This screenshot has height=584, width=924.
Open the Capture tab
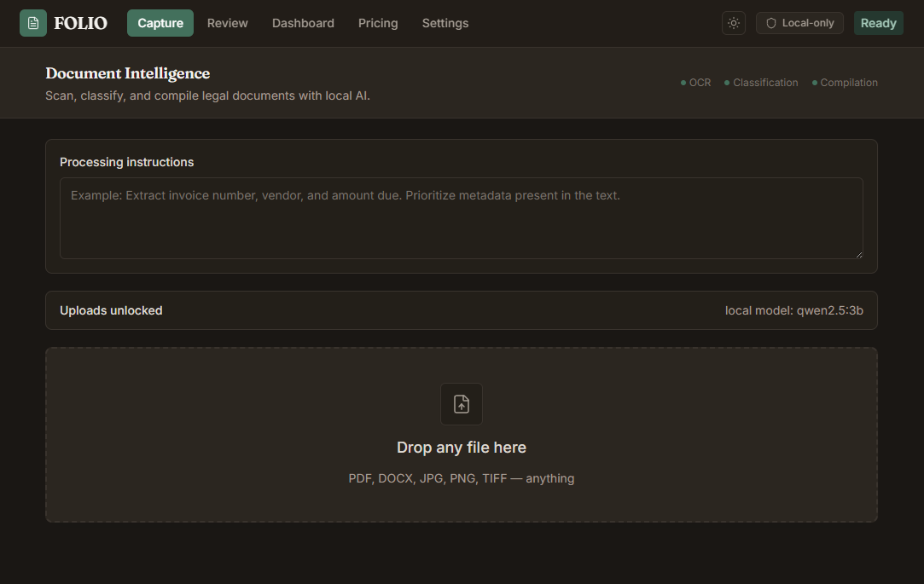(x=160, y=23)
